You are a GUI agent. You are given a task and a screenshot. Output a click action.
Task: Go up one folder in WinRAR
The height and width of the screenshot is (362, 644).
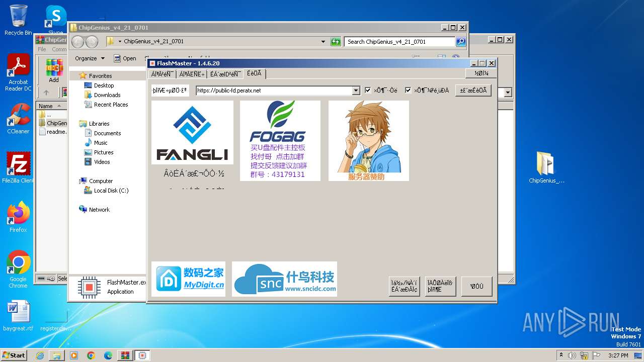point(46,93)
